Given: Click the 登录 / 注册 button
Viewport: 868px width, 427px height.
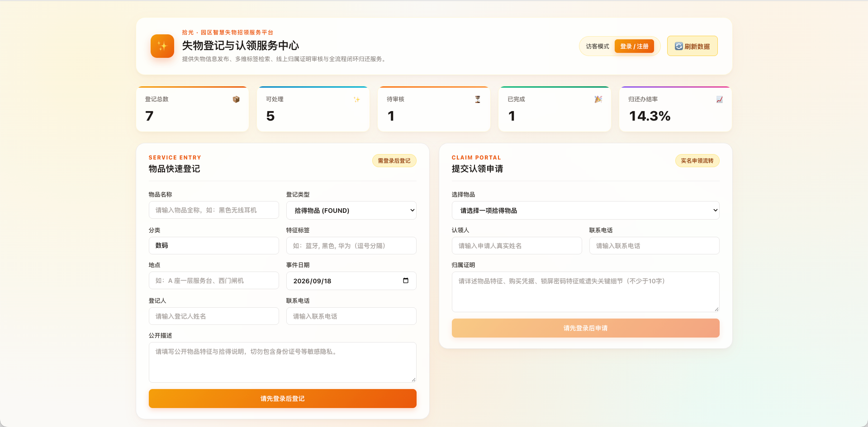Looking at the screenshot, I should tap(634, 46).
